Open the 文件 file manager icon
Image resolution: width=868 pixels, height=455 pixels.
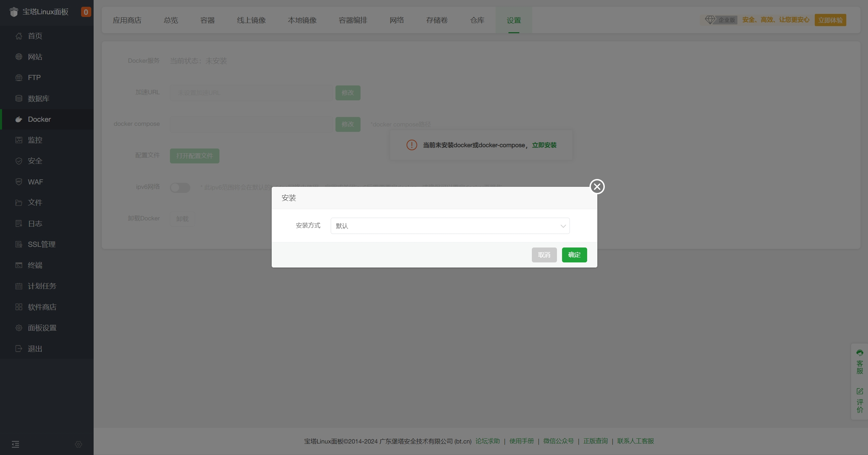19,202
